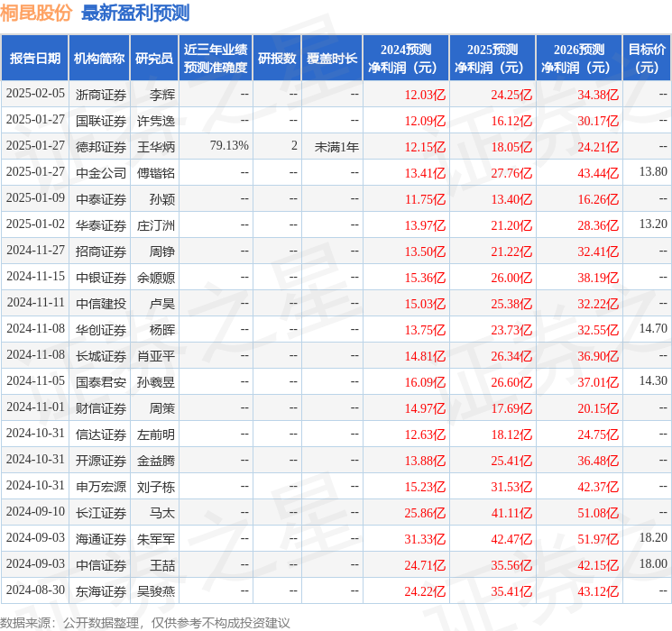Click the 报告日期 column header
Screen dimensions: 672x631
coord(34,59)
